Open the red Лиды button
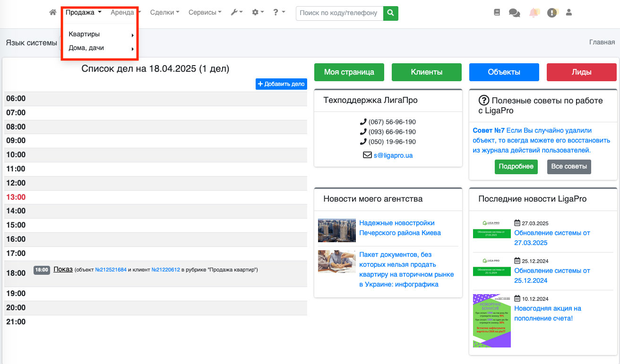Screen dimensions: 620x364 (x=581, y=72)
